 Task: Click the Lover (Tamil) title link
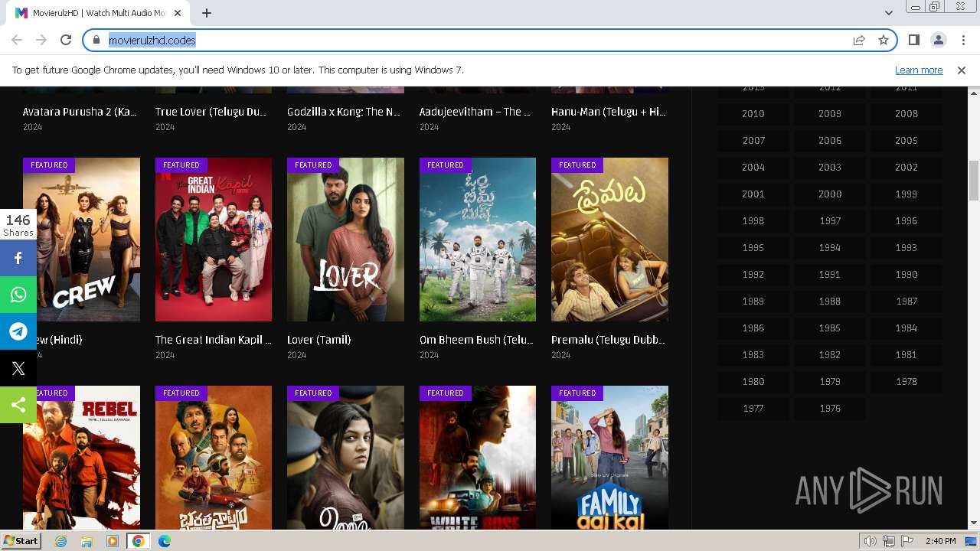[x=318, y=340]
